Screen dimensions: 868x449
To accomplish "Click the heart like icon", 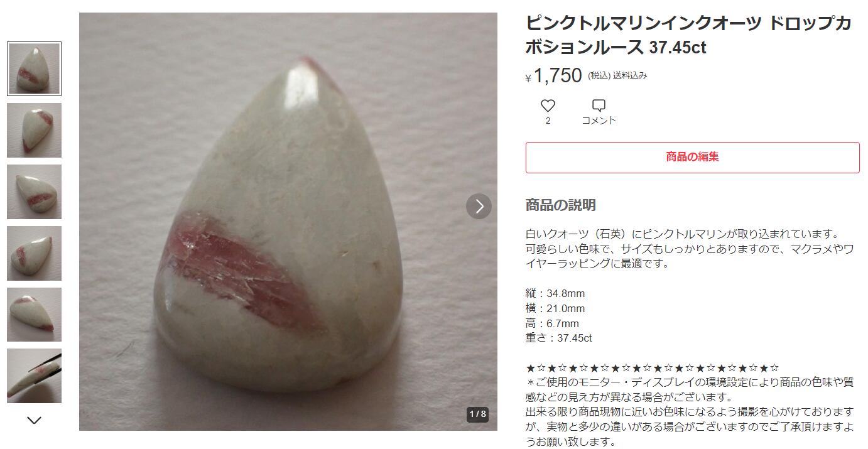I will pos(548,105).
